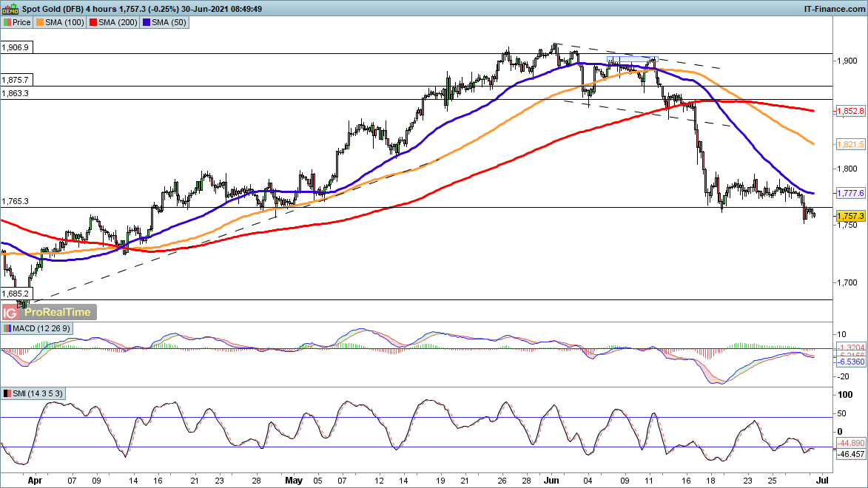Click the MACD indicator color icon

7,328
